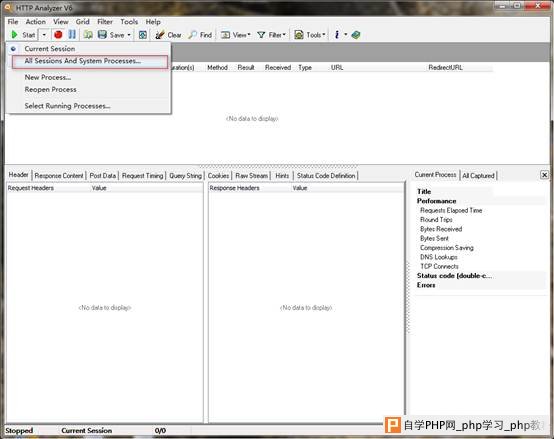Open the Find search tool
The height and width of the screenshot is (439, 554).
pyautogui.click(x=200, y=35)
